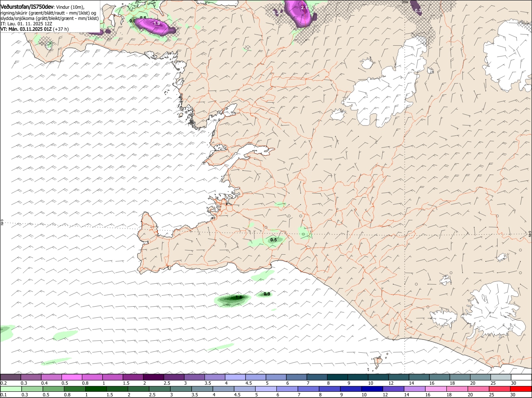Click the "IT: Lau. 01. 11. 2025 12Z" line
The width and height of the screenshot is (532, 398).
click(26, 24)
